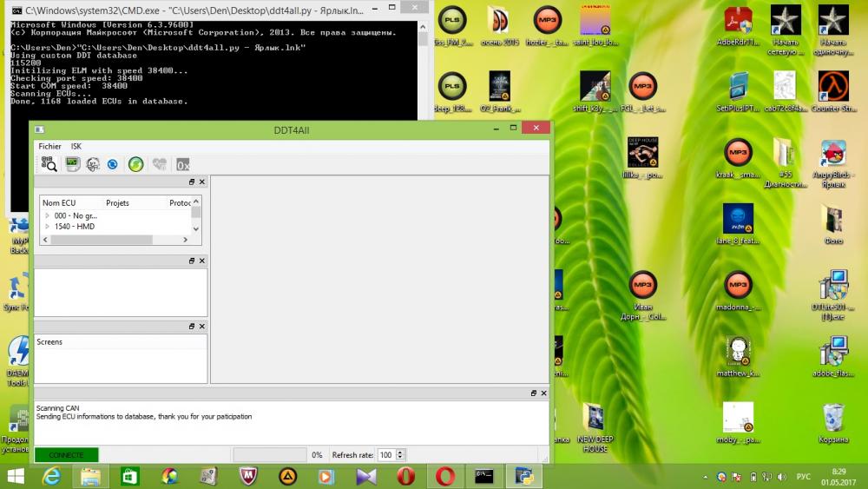Open the ISK menu

(76, 146)
